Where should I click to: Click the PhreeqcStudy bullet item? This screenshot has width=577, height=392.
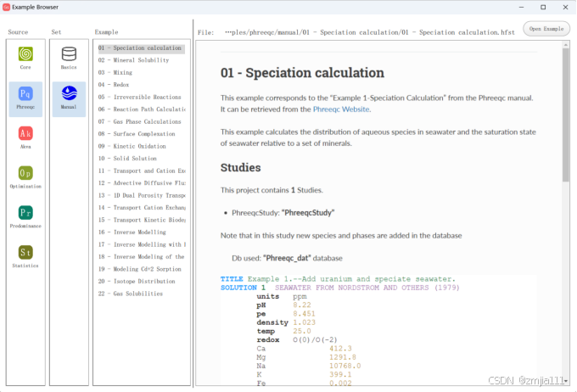[283, 213]
